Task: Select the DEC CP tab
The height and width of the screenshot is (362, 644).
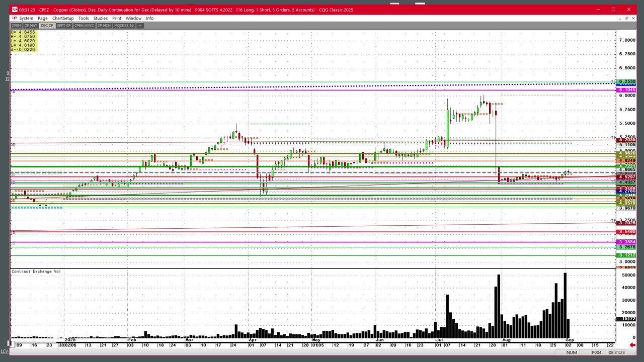Action: pos(47,25)
